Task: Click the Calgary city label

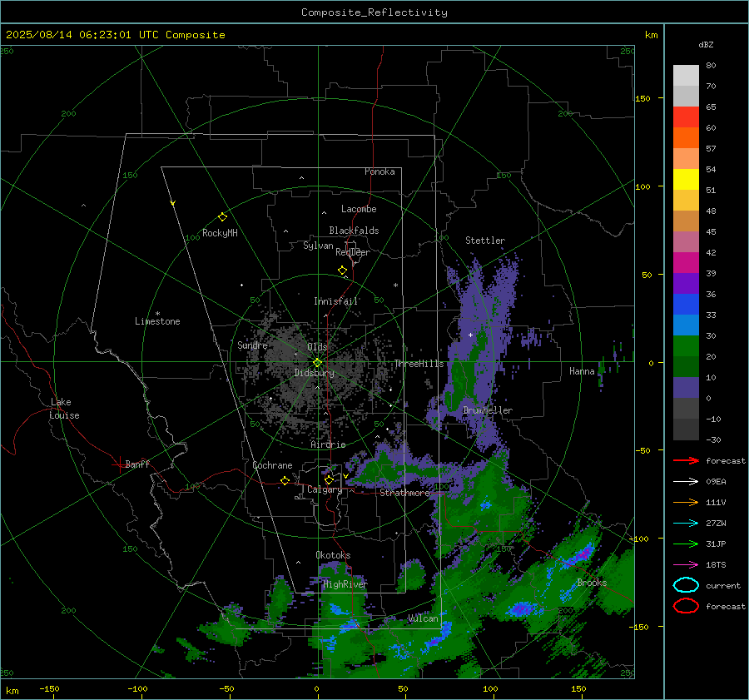Action: coord(325,489)
